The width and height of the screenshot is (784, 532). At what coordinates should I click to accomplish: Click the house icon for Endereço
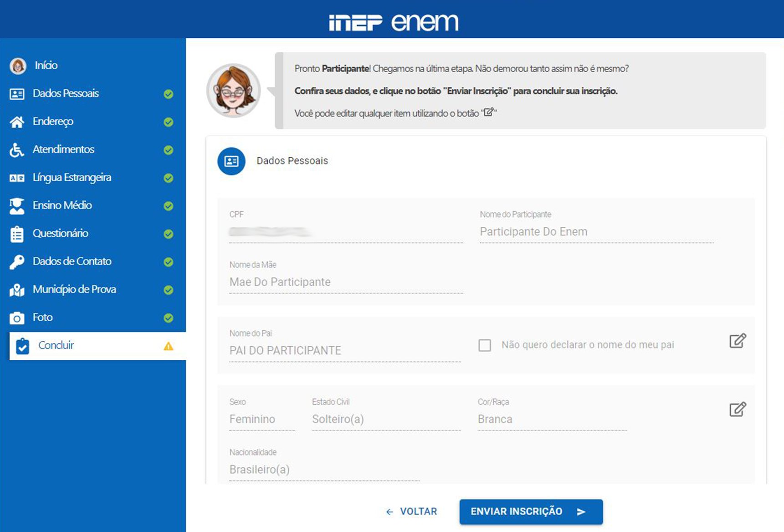tap(17, 122)
